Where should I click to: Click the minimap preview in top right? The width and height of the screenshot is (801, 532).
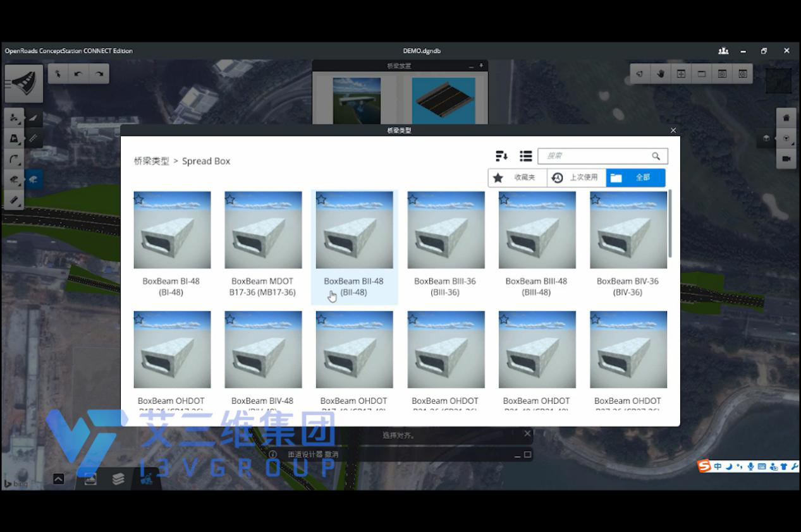pos(778,80)
